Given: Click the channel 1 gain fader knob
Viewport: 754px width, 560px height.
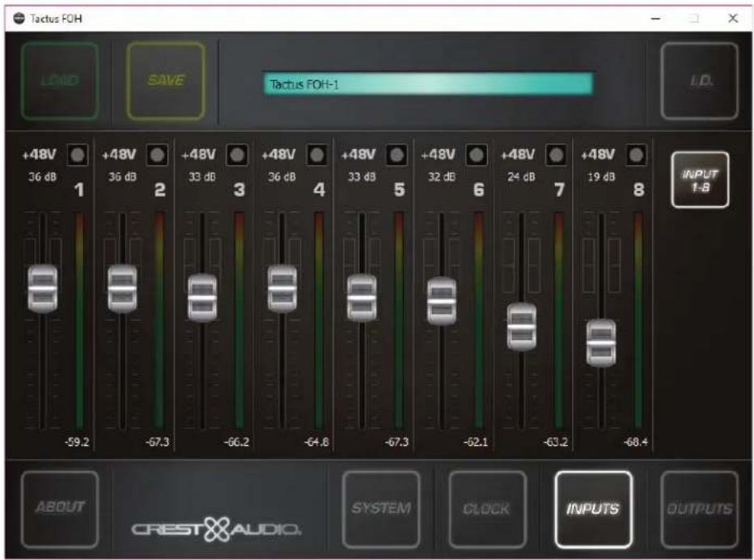Looking at the screenshot, I should click(x=43, y=289).
